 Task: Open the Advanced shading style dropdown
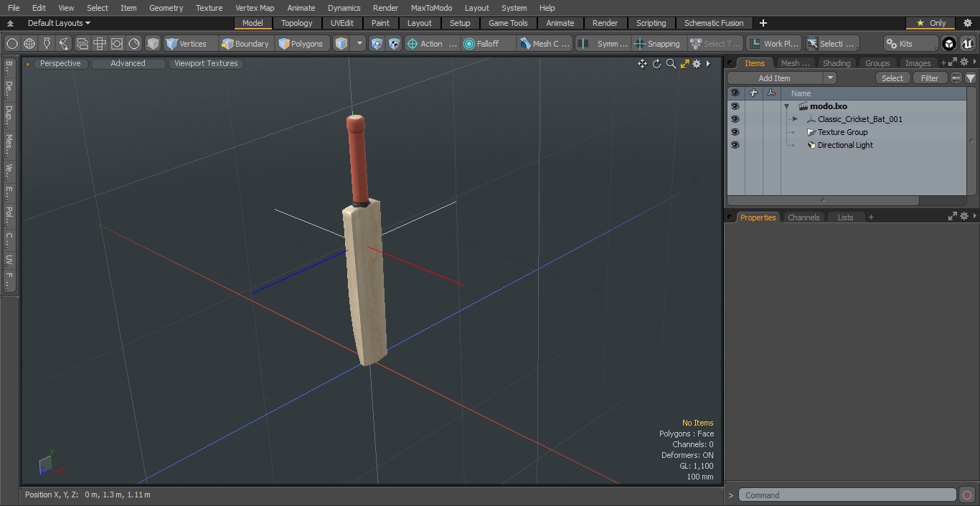coord(128,63)
